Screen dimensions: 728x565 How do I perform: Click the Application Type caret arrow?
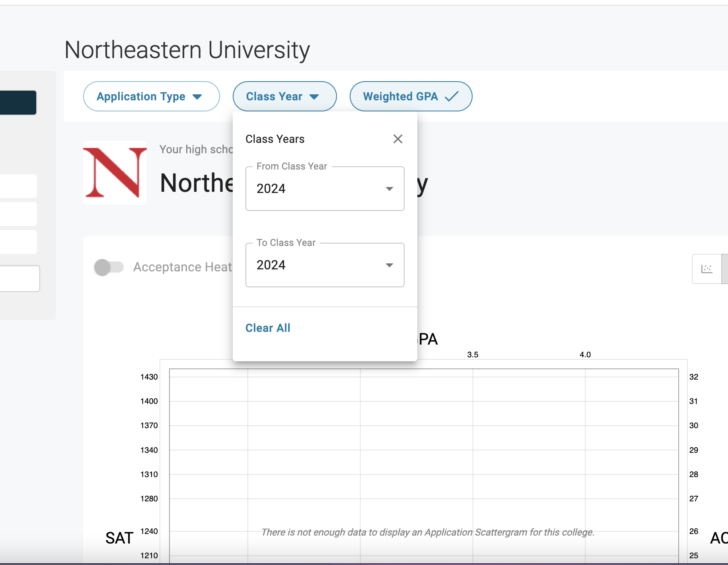197,97
